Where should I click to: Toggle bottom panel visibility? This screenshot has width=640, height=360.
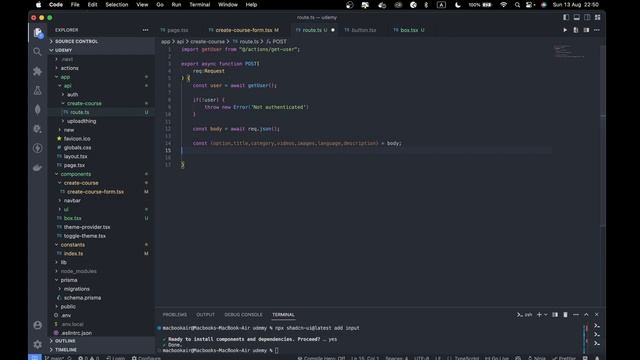[x=577, y=18]
